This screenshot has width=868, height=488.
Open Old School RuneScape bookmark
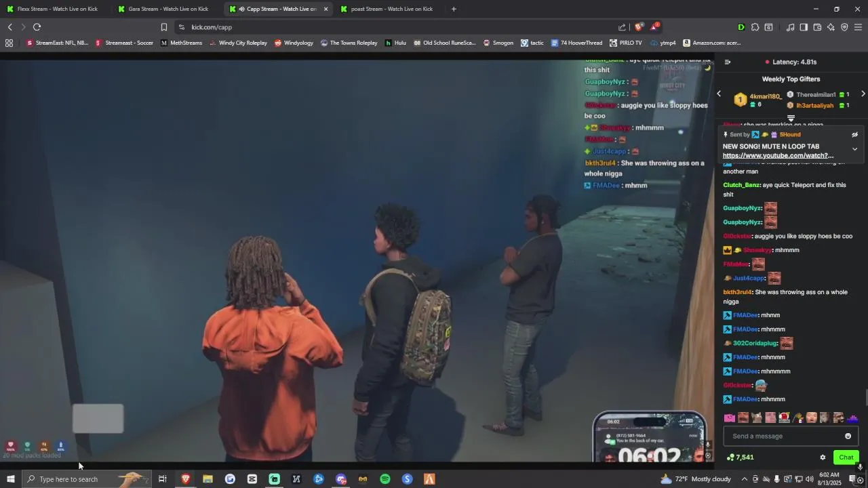[444, 43]
